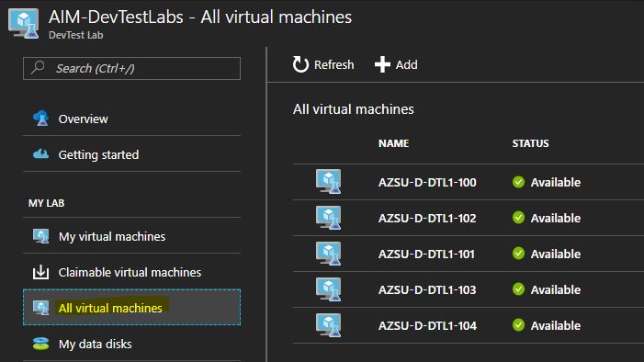Click the Add button label
Screen dimensions: 644x362
(x=407, y=65)
